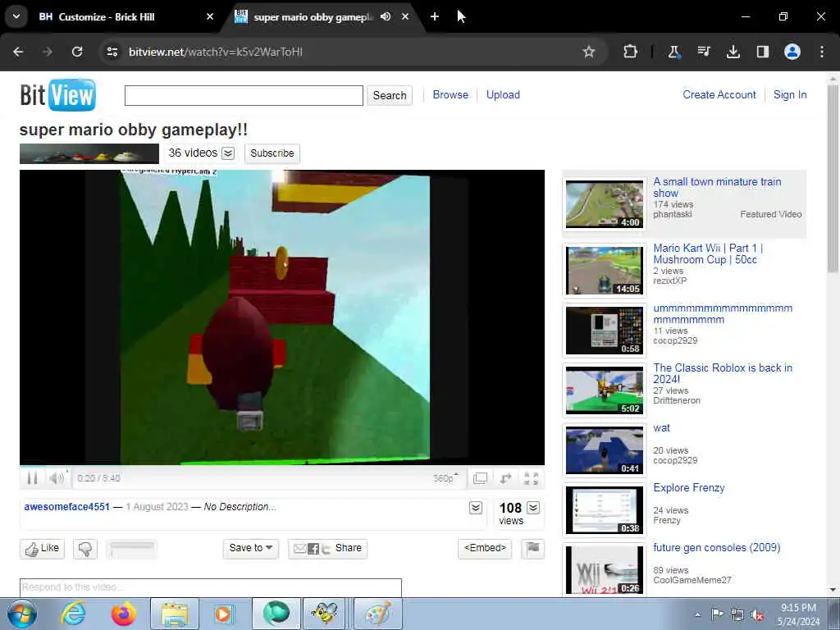Open Firefox from the taskbar

coord(124,614)
